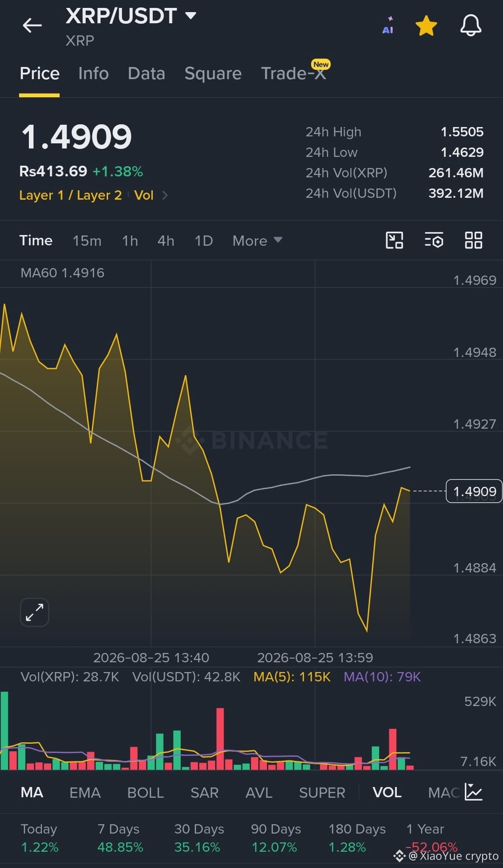Screen dimensions: 503x868
Task: Select the Time chart interval
Action: [36, 241]
